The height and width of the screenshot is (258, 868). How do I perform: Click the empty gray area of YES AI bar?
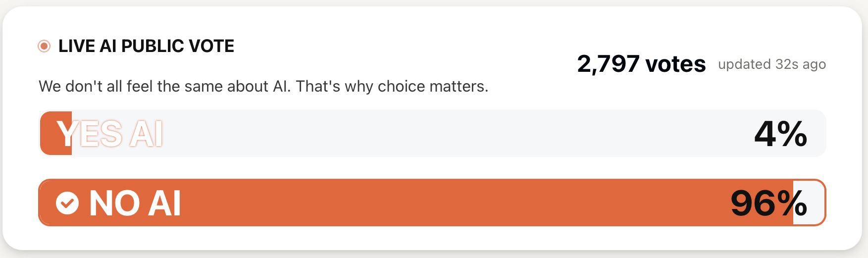pos(446,134)
